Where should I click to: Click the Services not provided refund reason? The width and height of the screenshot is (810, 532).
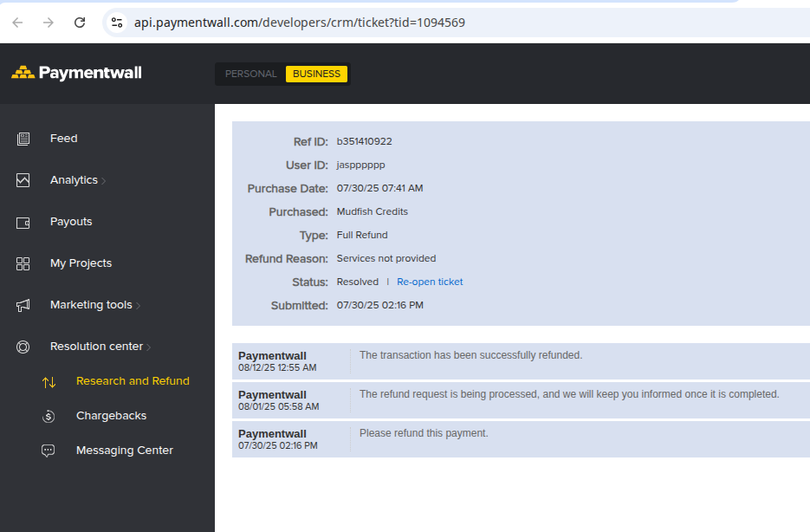386,258
